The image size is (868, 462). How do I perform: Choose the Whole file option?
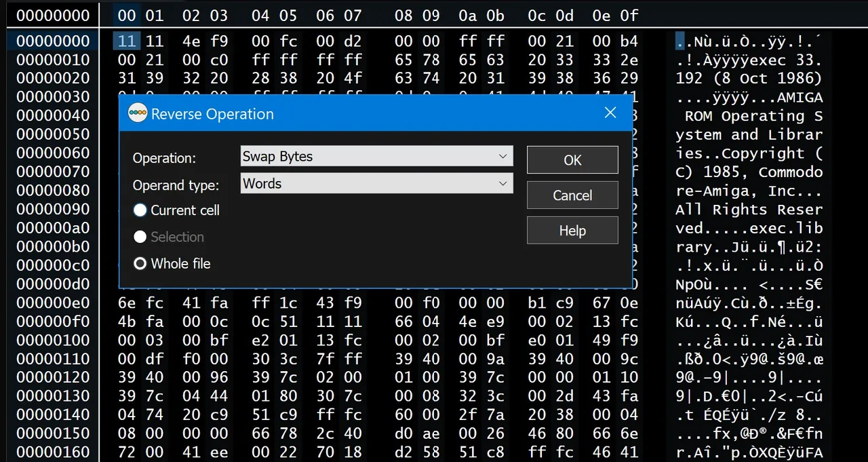(140, 263)
